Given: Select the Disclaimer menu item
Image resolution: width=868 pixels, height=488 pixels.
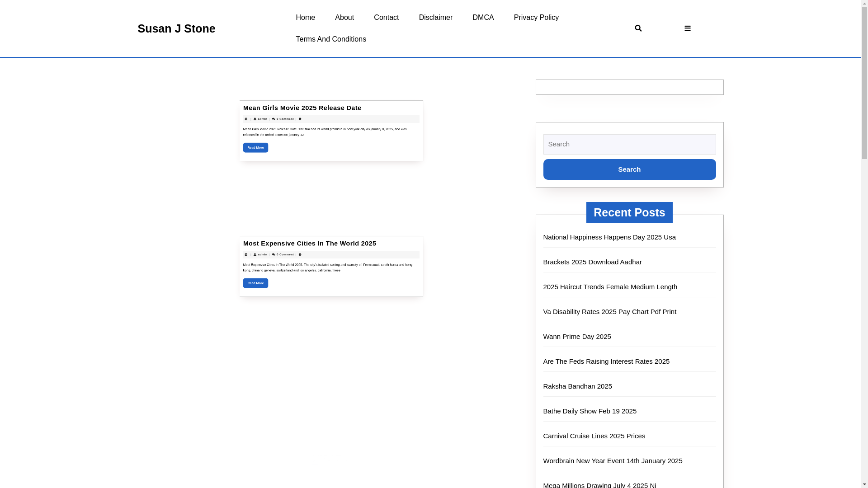Looking at the screenshot, I should (x=435, y=17).
